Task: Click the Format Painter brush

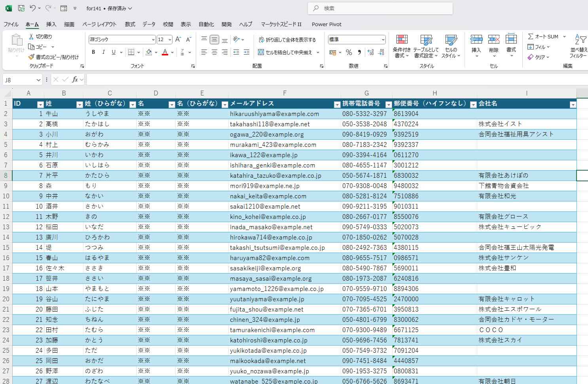Action: (x=32, y=57)
